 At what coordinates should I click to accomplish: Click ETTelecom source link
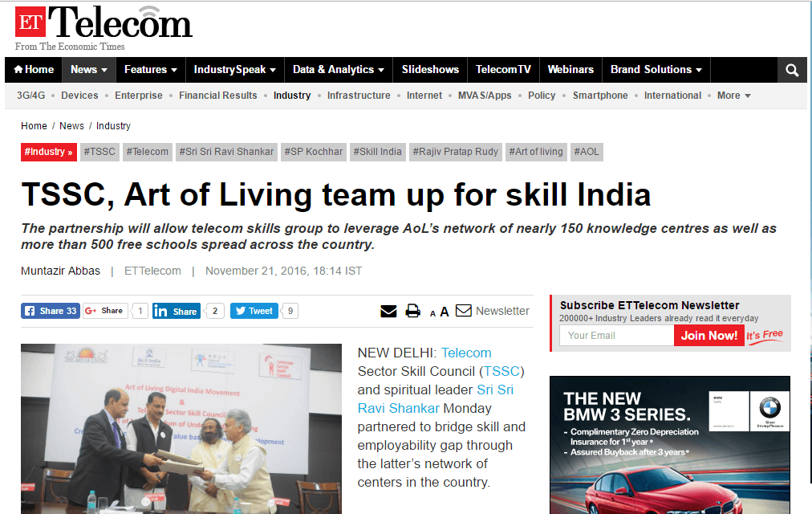(152, 271)
